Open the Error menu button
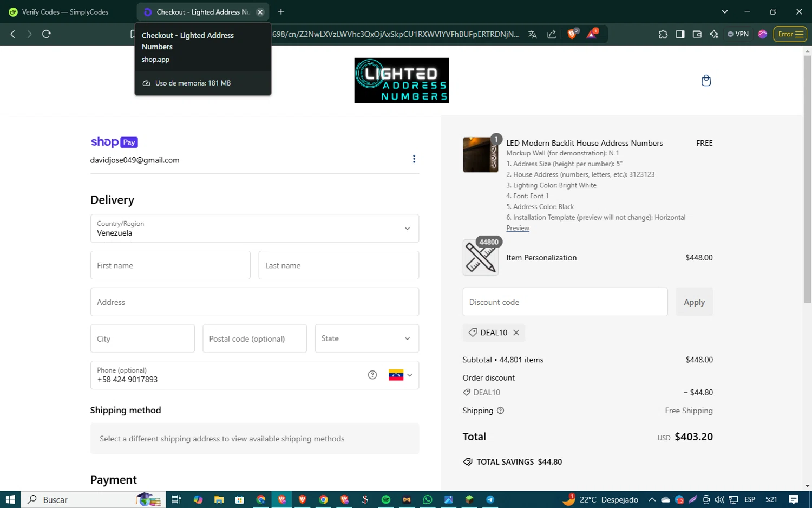Viewport: 812px width, 508px height. click(x=790, y=34)
